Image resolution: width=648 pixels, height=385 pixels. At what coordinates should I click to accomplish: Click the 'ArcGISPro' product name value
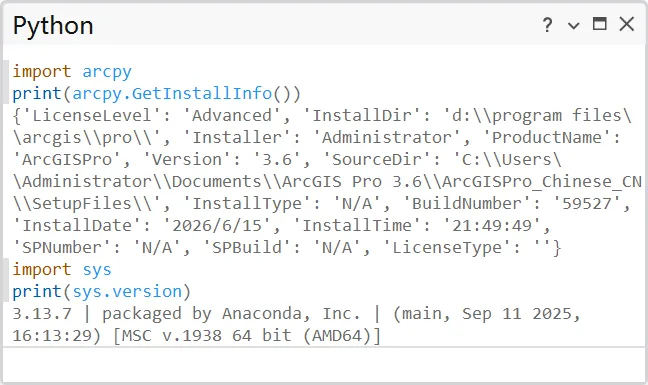coord(67,159)
